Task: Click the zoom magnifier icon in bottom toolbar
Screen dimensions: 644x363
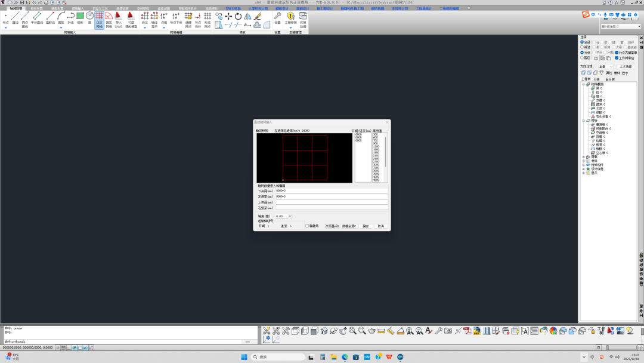Action: 362,331
